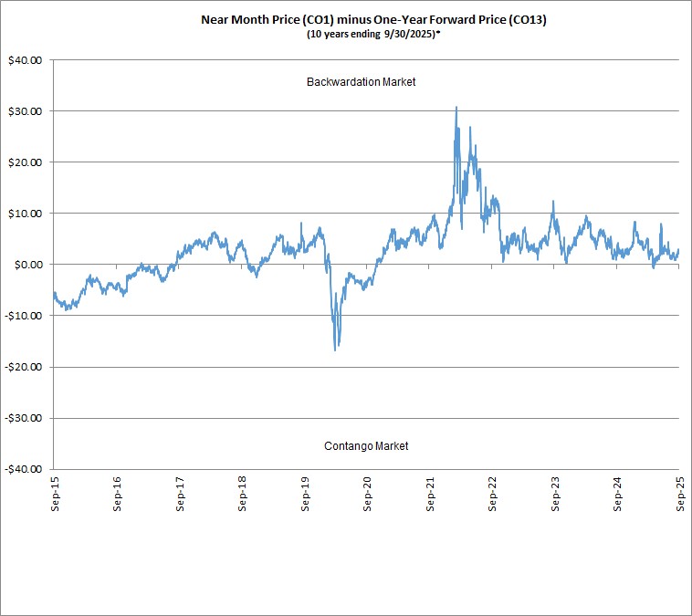Click the Sep-23 x-axis label

555,495
